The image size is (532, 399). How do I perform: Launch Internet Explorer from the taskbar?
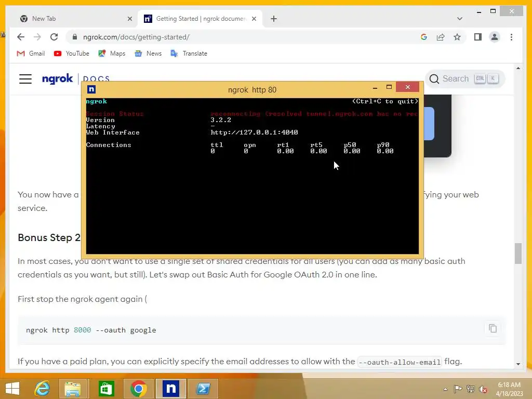coord(43,389)
